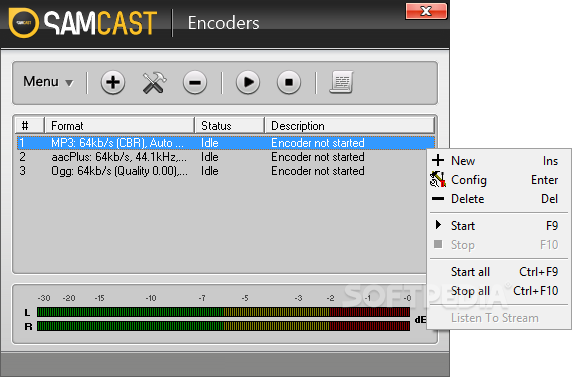Viewport: 572px width, 377px height.
Task: Click the Description column header
Action: pos(350,126)
